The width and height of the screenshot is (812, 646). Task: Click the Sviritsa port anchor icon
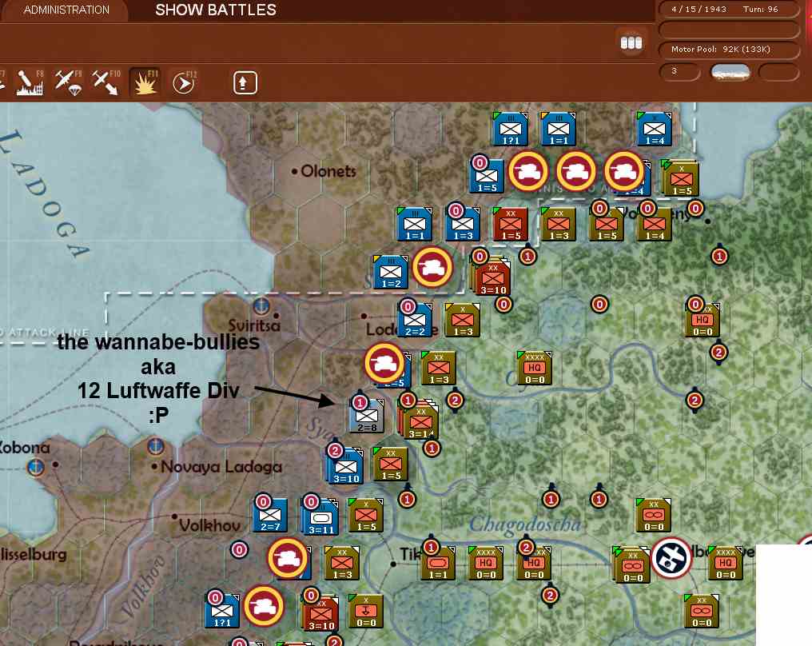point(261,306)
